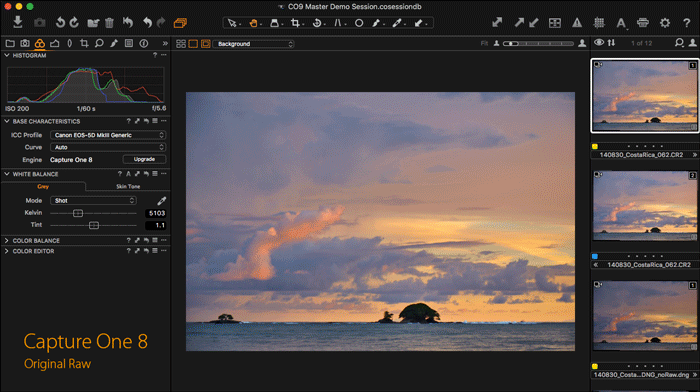Click the Reset adjustments double-arrow icon
The height and width of the screenshot is (392, 700).
tap(128, 22)
